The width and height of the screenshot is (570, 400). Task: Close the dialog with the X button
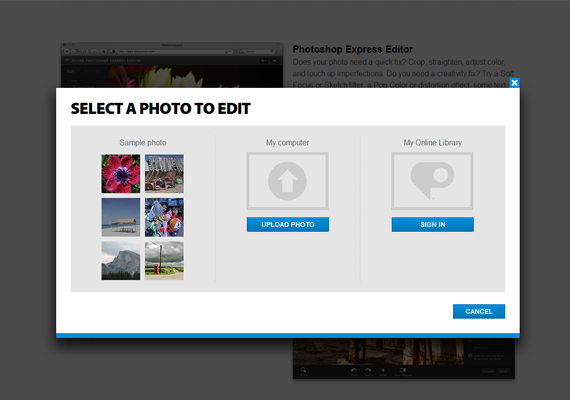(x=514, y=83)
